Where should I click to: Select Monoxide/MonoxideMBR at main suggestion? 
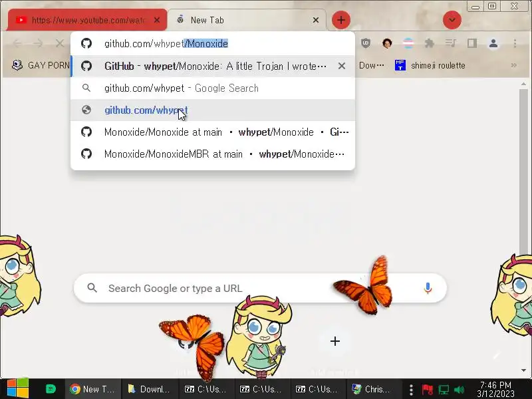[213, 154]
